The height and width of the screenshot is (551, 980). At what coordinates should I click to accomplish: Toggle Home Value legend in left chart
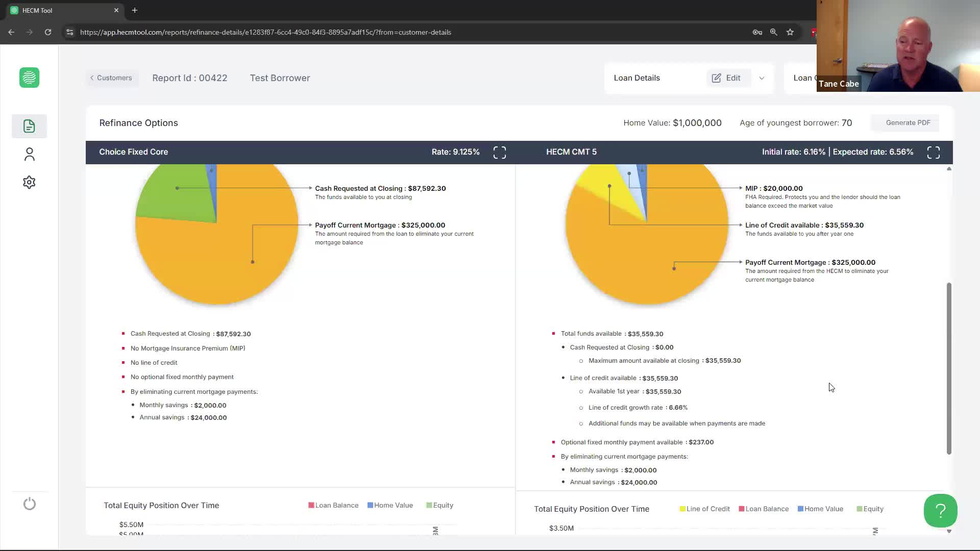click(390, 506)
